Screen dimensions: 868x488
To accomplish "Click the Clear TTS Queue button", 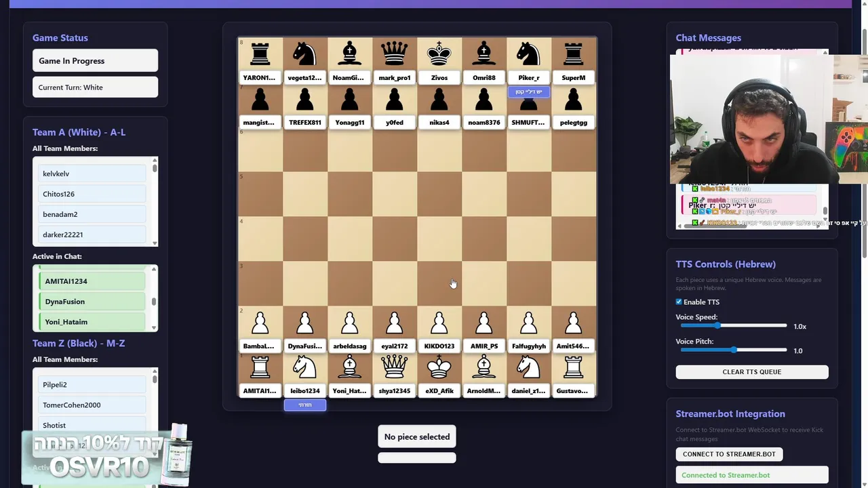I will [752, 372].
